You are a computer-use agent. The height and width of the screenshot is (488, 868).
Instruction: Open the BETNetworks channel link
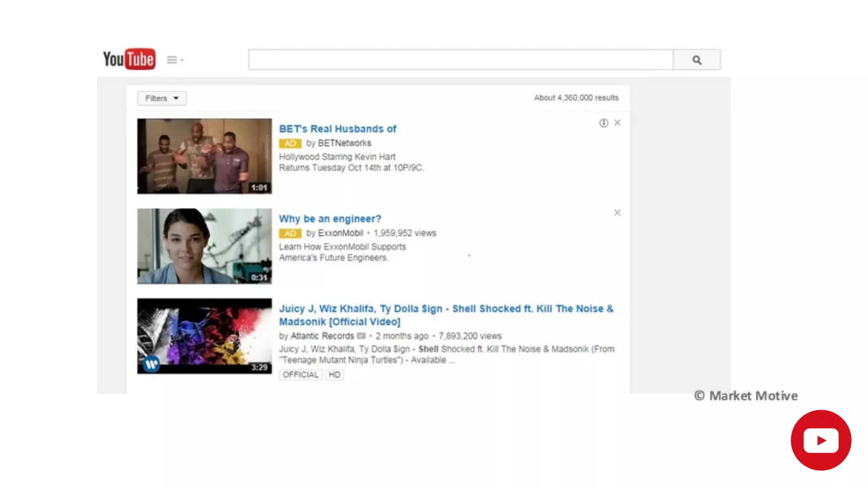pyautogui.click(x=344, y=143)
